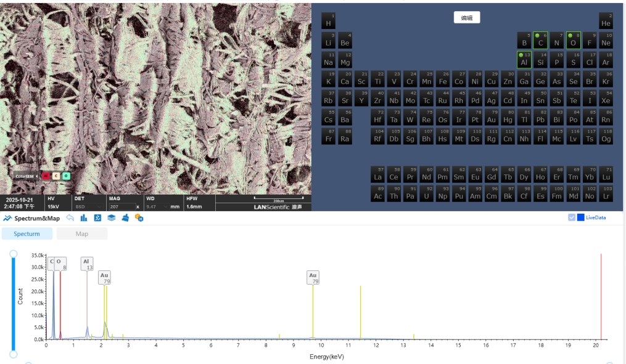The width and height of the screenshot is (626, 364).
Task: Click the 编辑 button above periodic table
Action: 467,18
